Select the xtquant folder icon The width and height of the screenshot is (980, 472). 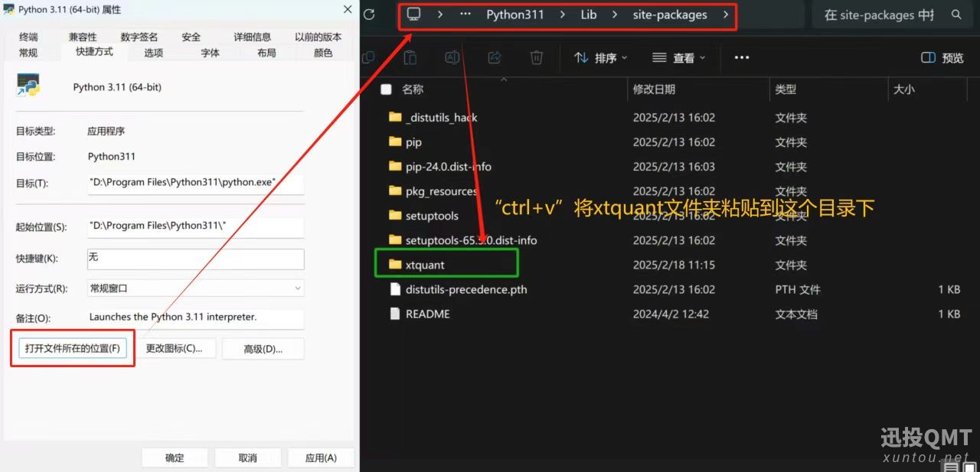[395, 264]
